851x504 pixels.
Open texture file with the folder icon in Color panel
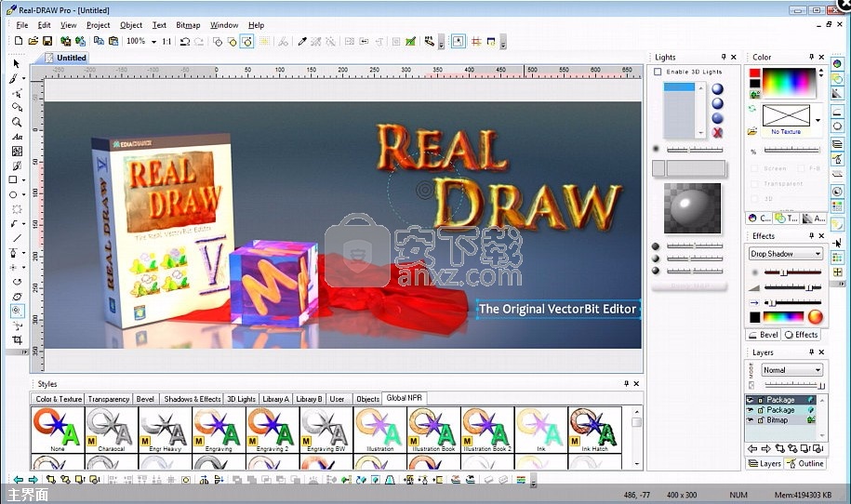[x=751, y=131]
